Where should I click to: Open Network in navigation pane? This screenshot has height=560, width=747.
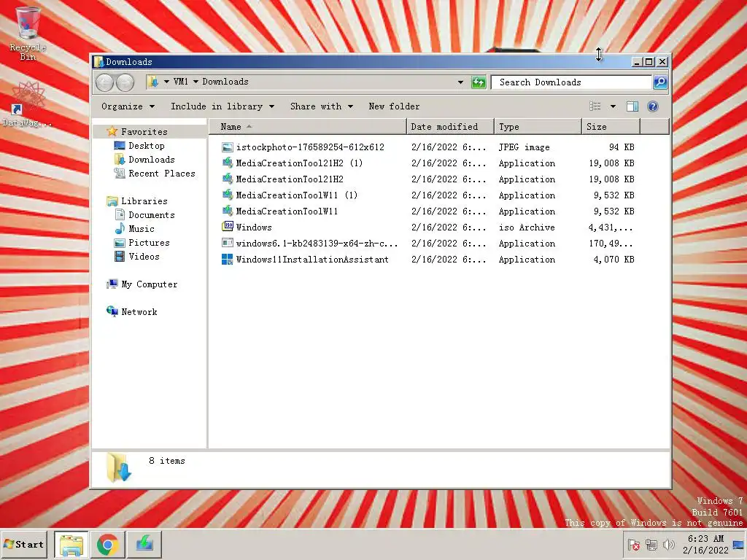click(139, 312)
